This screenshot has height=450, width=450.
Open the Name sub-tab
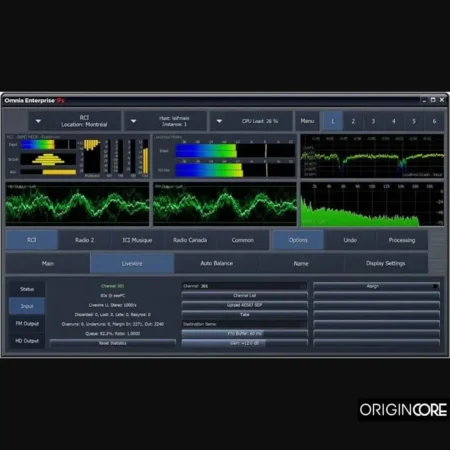(301, 263)
